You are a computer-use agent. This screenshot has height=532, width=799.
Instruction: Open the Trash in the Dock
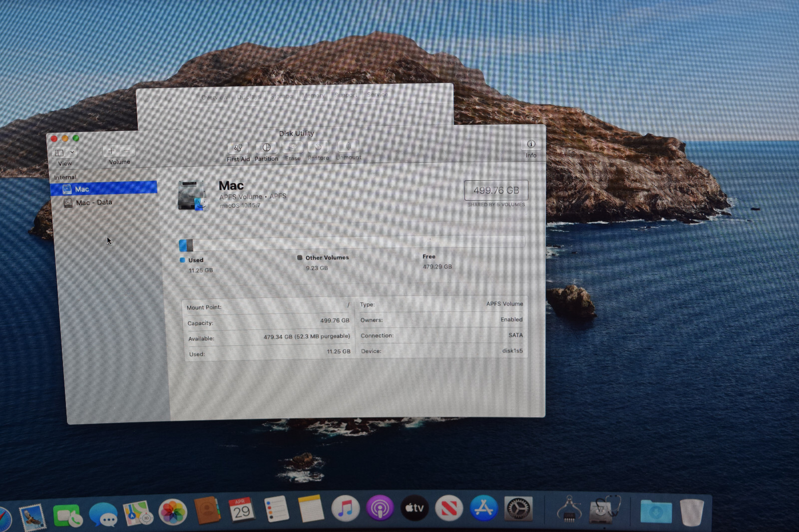tap(692, 512)
